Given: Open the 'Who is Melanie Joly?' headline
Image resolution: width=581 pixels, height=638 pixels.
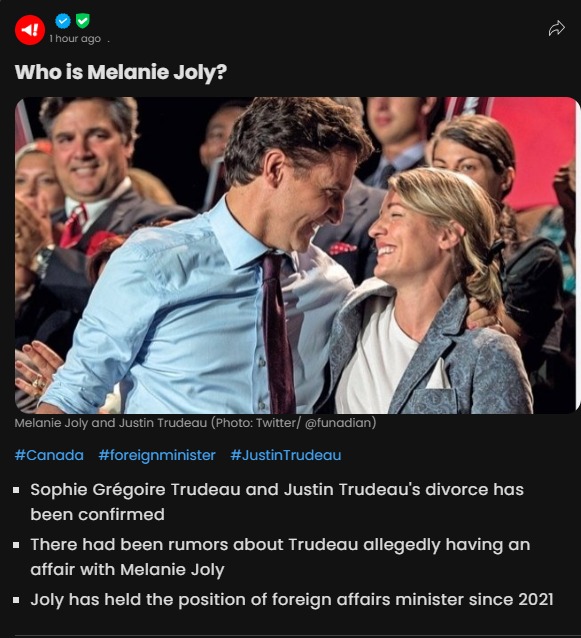Looking at the screenshot, I should point(120,72).
